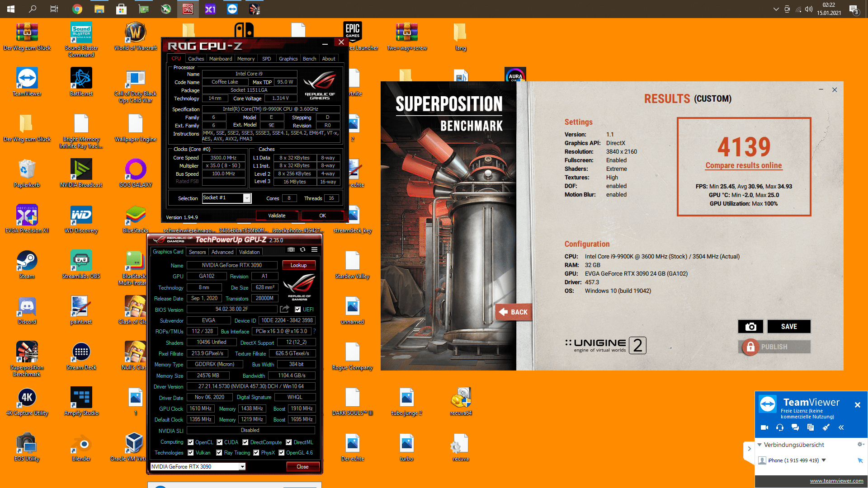Viewport: 868px width, 488px height.
Task: Click Compare results online link
Action: click(744, 165)
